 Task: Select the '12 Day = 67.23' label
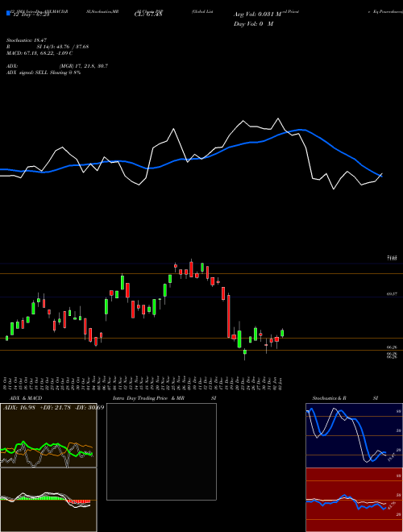click(31, 15)
